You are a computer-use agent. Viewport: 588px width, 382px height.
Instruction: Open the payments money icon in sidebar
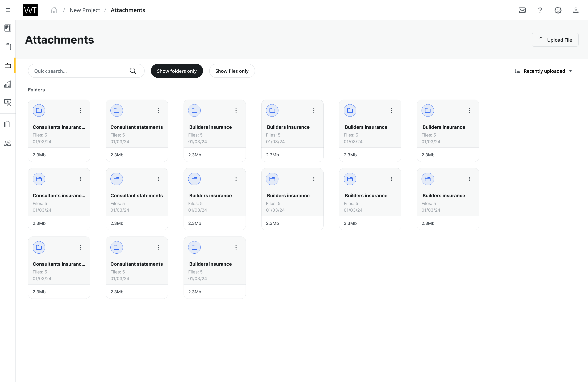8,103
